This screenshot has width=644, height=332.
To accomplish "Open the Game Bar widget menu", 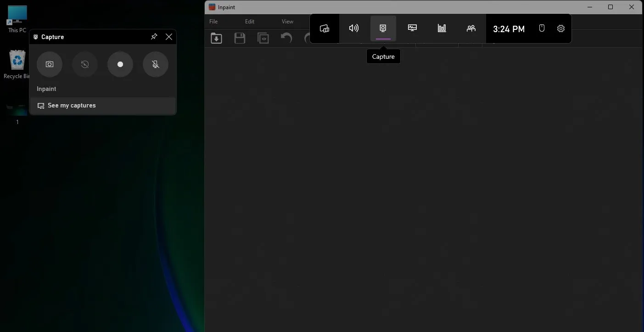I will [325, 28].
